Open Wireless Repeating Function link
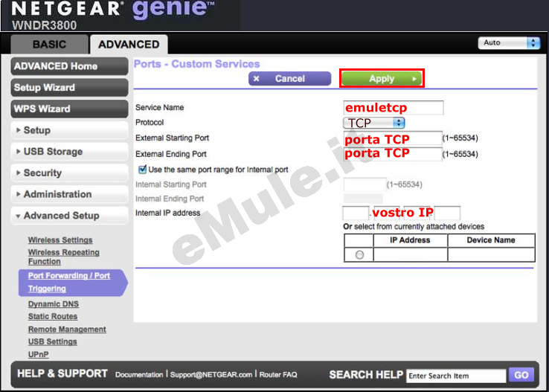Image resolution: width=549 pixels, height=392 pixels. click(64, 257)
